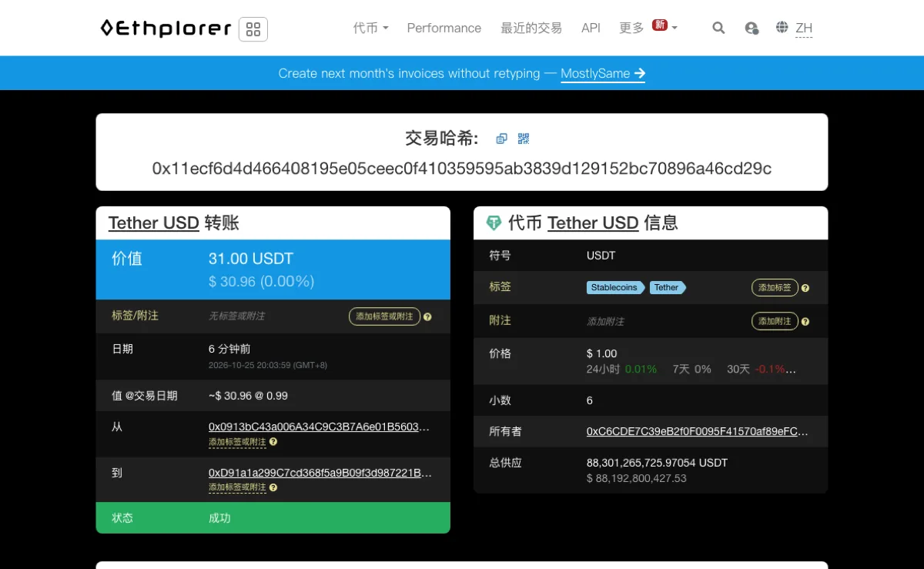This screenshot has width=924, height=569.
Task: Click 添加标签或附注 link under 到 address
Action: 237,487
